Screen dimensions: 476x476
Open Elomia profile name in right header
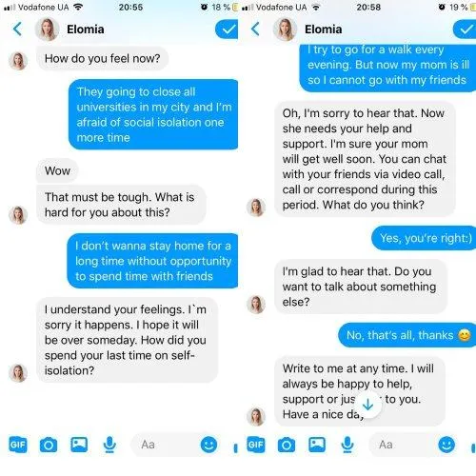324,30
